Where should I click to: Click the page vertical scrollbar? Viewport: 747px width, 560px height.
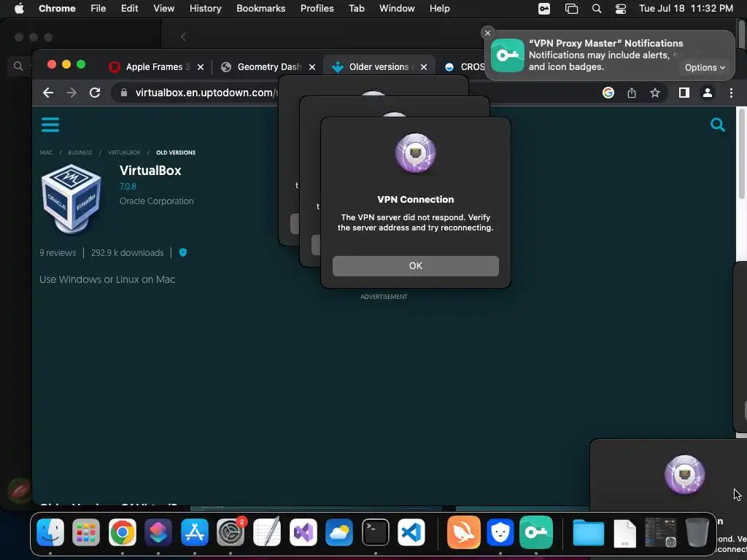(x=741, y=153)
